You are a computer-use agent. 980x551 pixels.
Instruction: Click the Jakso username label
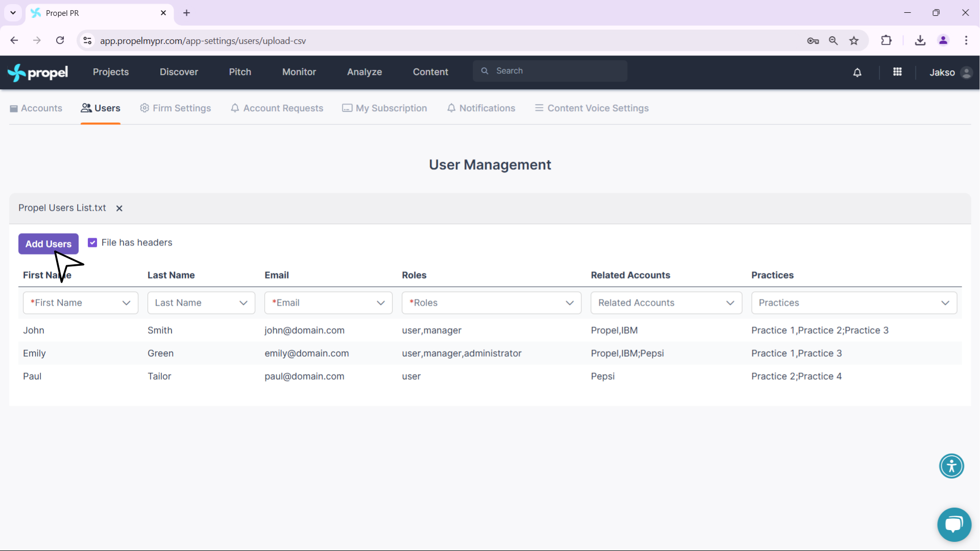coord(942,72)
